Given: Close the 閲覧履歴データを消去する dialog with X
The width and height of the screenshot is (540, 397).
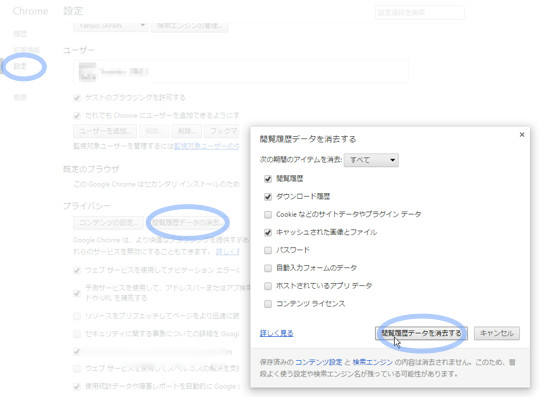Looking at the screenshot, I should 522,135.
